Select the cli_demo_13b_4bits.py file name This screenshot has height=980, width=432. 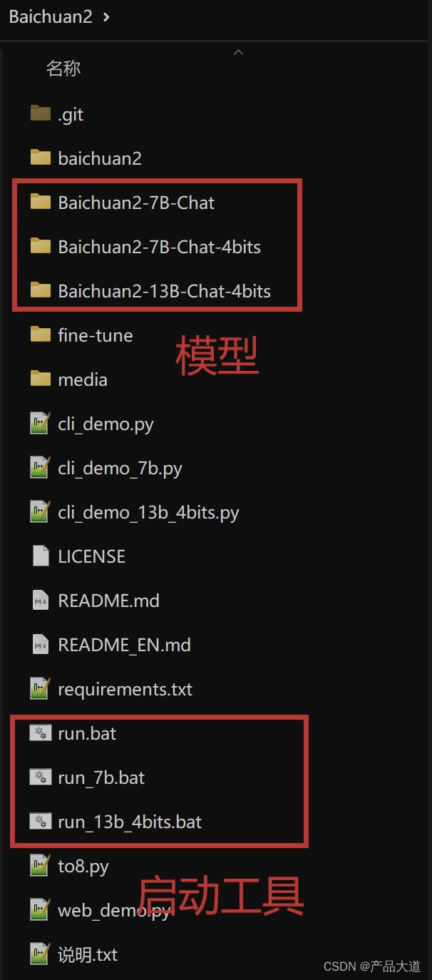pyautogui.click(x=148, y=512)
